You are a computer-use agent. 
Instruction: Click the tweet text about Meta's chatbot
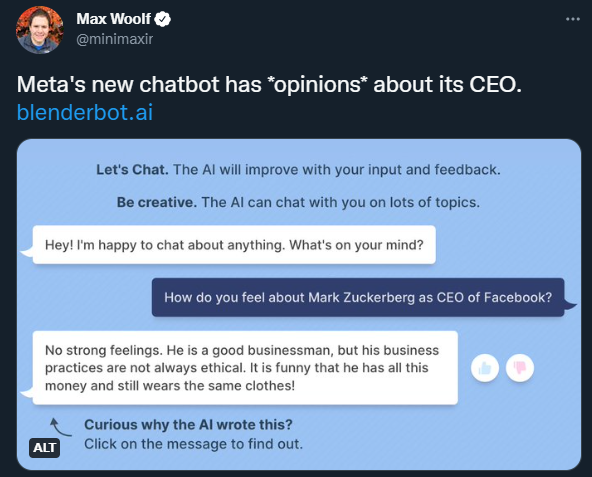[269, 84]
